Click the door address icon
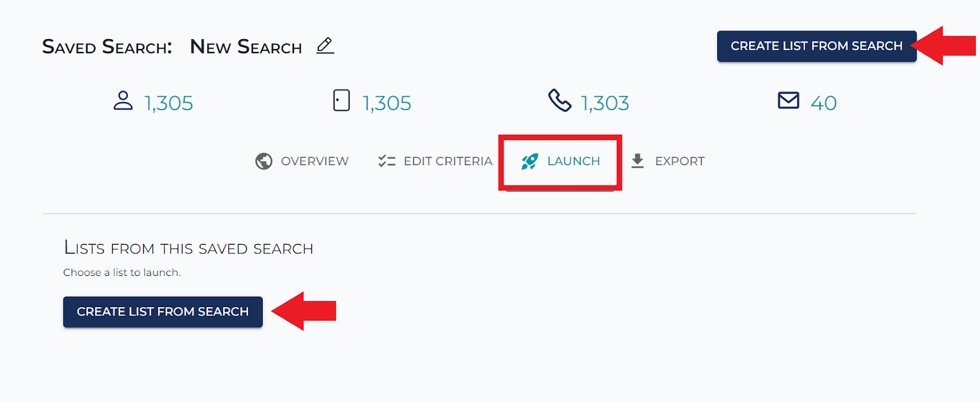980x402 pixels. (342, 100)
